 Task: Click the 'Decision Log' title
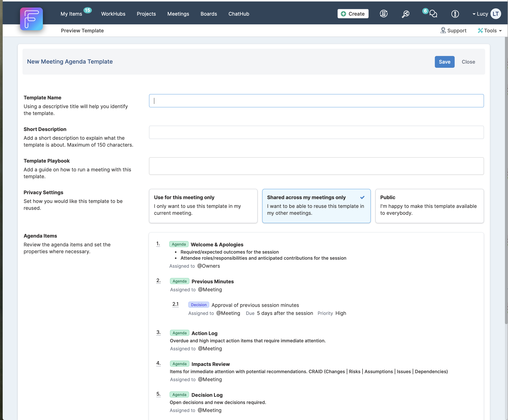[x=207, y=395]
